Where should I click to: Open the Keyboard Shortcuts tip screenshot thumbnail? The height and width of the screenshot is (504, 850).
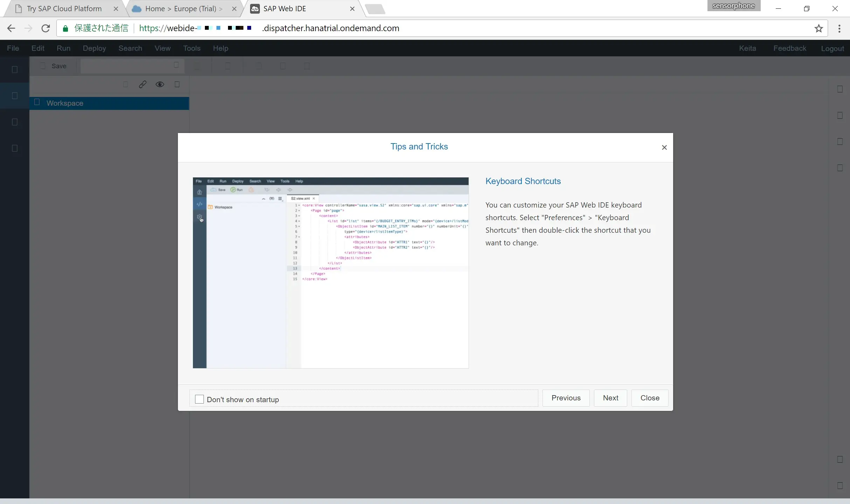(x=331, y=273)
